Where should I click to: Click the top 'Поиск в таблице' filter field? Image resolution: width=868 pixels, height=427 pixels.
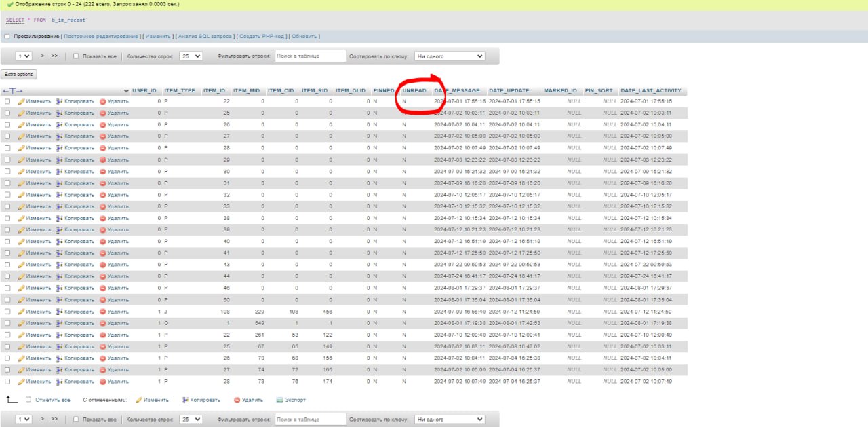click(310, 56)
